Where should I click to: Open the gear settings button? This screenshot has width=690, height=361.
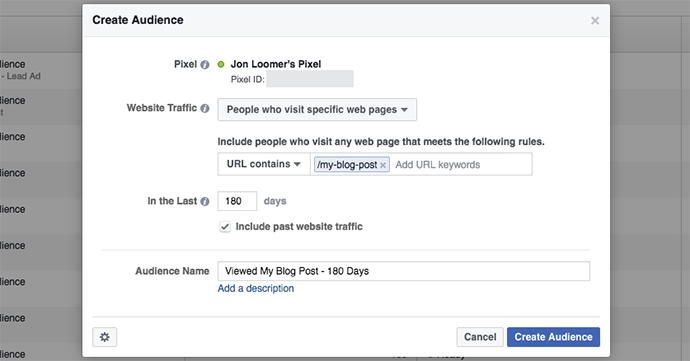click(105, 337)
